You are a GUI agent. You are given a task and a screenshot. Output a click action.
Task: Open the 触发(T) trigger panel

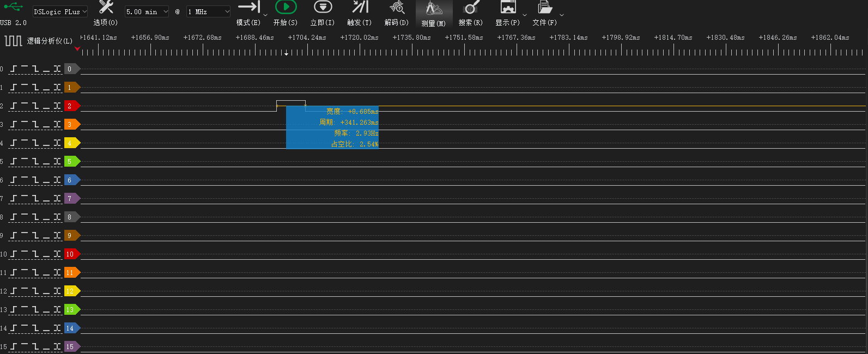[360, 13]
